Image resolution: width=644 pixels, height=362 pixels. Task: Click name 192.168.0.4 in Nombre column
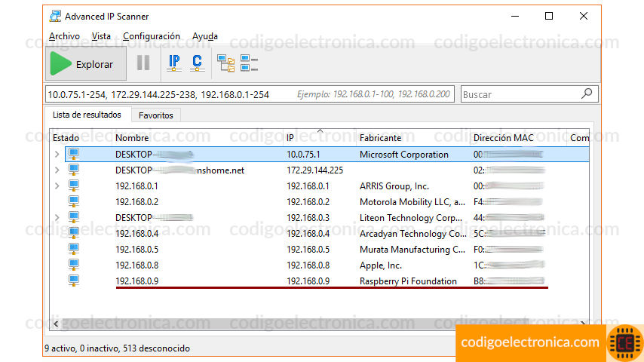point(136,234)
